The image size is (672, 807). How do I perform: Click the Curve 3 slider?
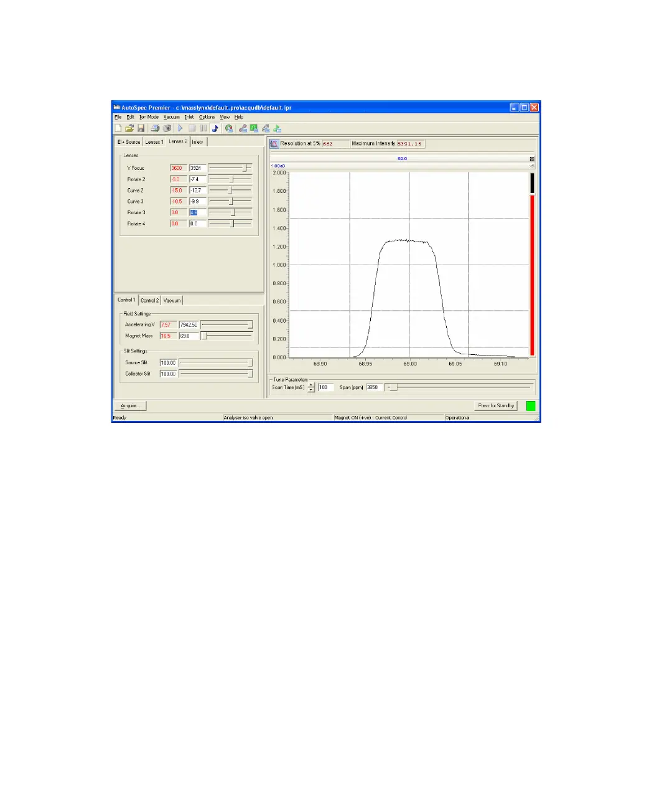click(230, 202)
